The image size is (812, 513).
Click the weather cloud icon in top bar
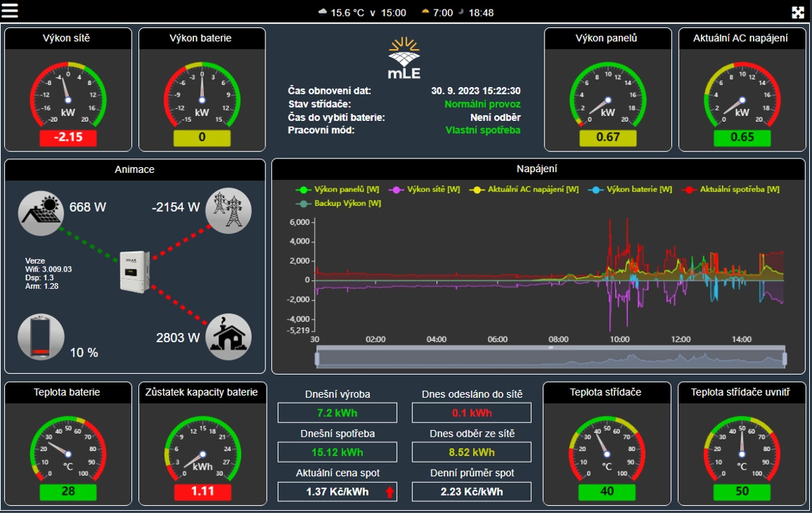(x=322, y=13)
